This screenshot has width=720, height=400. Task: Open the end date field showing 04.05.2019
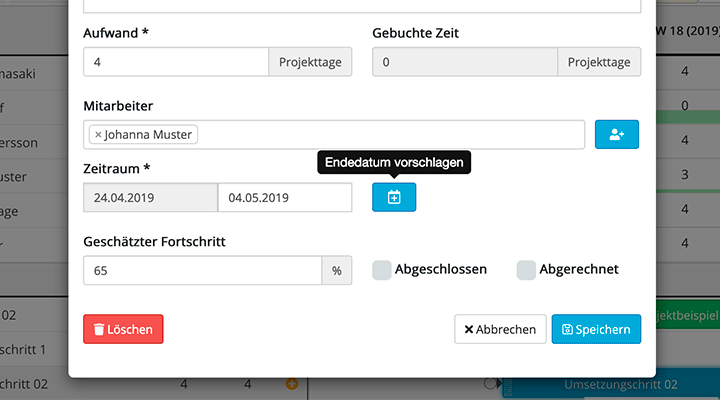pos(284,198)
